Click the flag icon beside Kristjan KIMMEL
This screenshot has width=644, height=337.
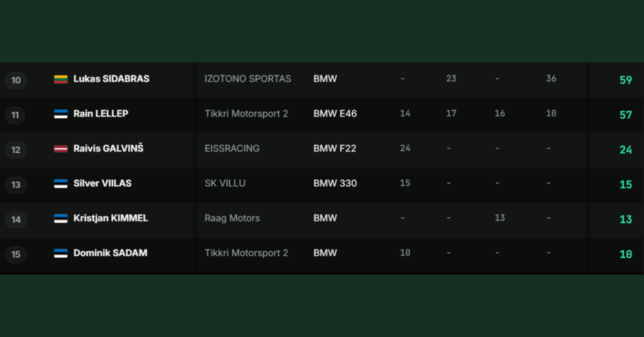pos(61,219)
